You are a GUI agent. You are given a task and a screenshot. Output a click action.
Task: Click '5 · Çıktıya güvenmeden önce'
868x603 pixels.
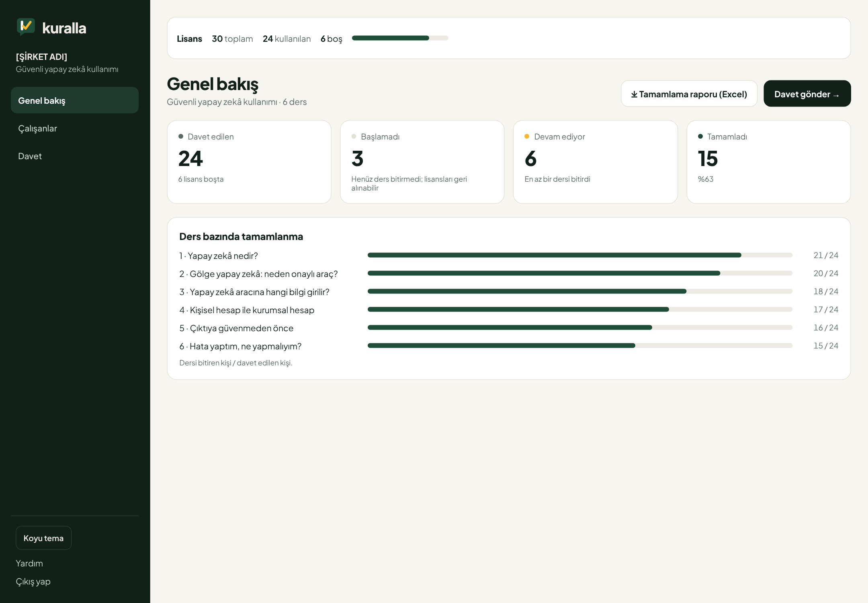(x=236, y=328)
